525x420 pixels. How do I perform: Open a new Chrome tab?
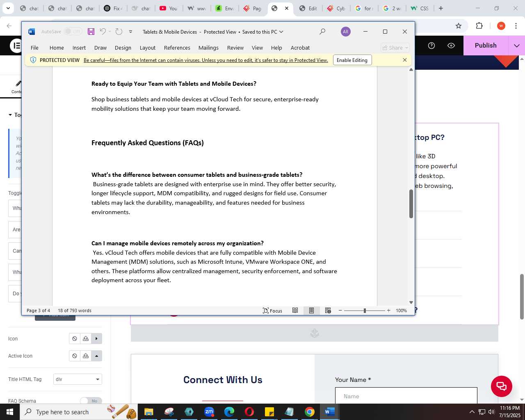(x=441, y=8)
